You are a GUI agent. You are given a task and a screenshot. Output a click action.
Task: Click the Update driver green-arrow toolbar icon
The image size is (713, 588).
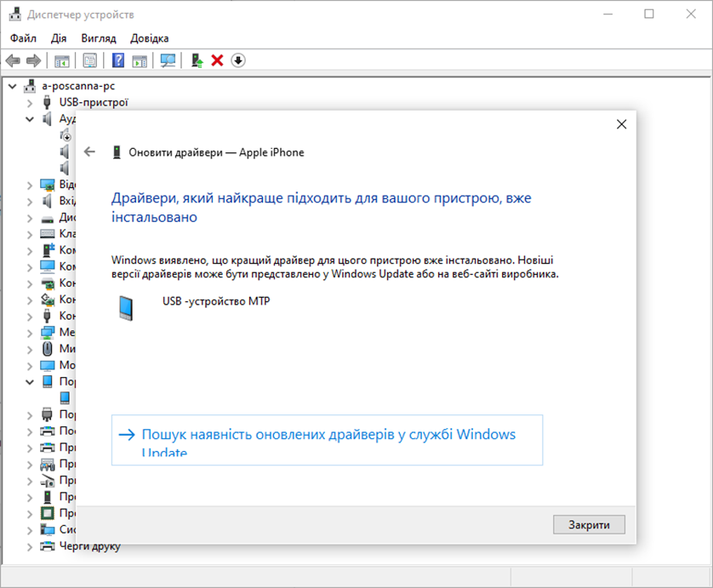tap(197, 60)
